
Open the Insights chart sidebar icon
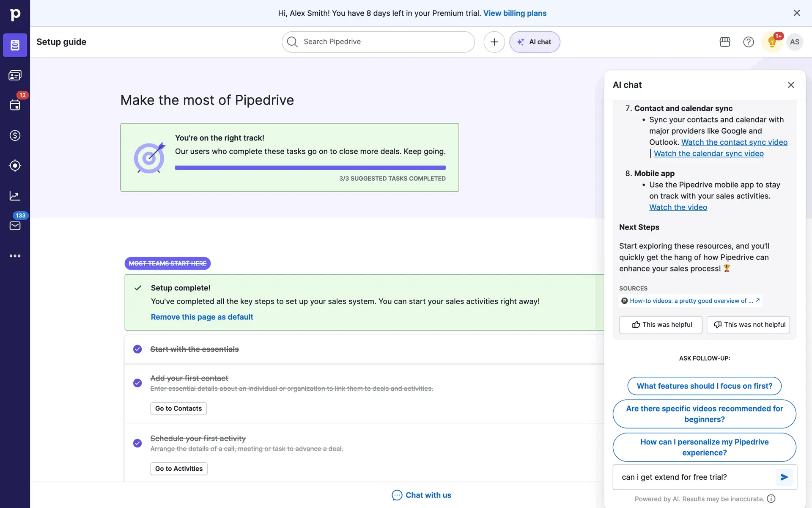(x=15, y=196)
